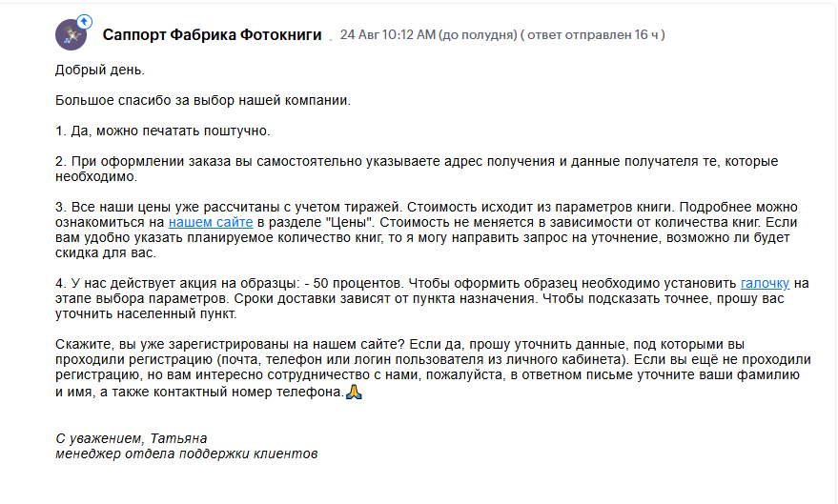Click the "ответ отправлен 16 ч" note
The width and height of the screenshot is (838, 504).
coord(593,34)
